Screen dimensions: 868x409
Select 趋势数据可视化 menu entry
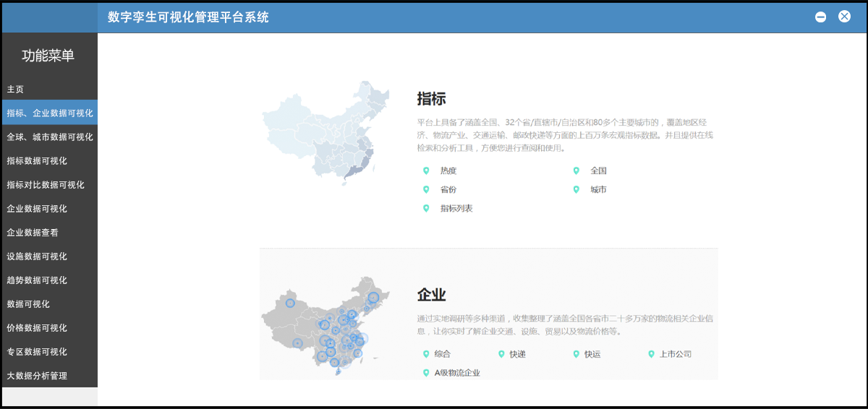click(x=37, y=280)
